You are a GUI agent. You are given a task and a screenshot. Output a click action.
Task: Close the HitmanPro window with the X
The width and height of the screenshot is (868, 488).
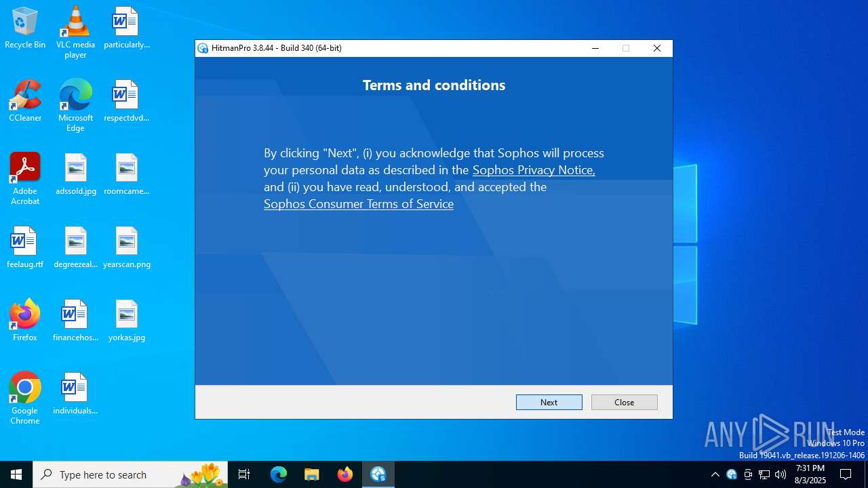click(x=656, y=48)
